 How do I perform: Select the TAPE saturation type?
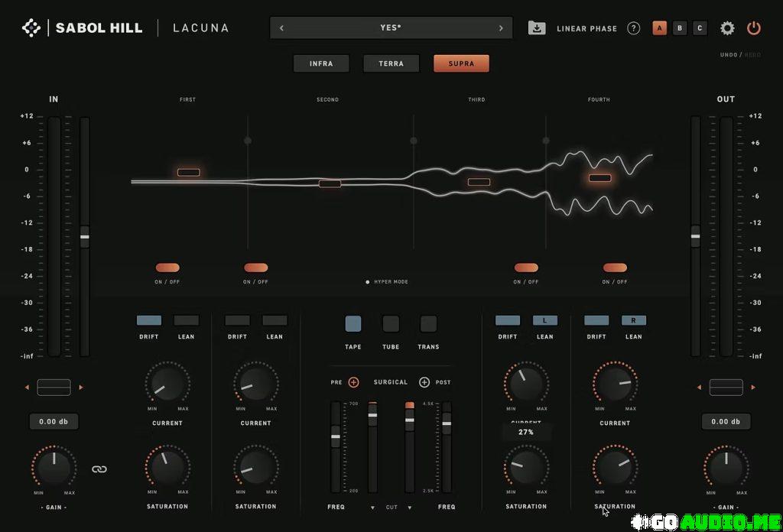point(353,324)
